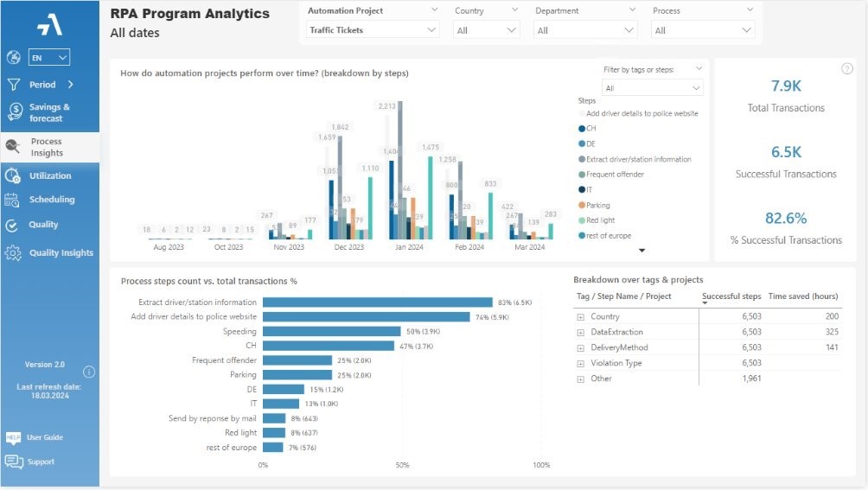This screenshot has height=490, width=868.
Task: Click the Scheduling calendar icon
Action: 11,200
